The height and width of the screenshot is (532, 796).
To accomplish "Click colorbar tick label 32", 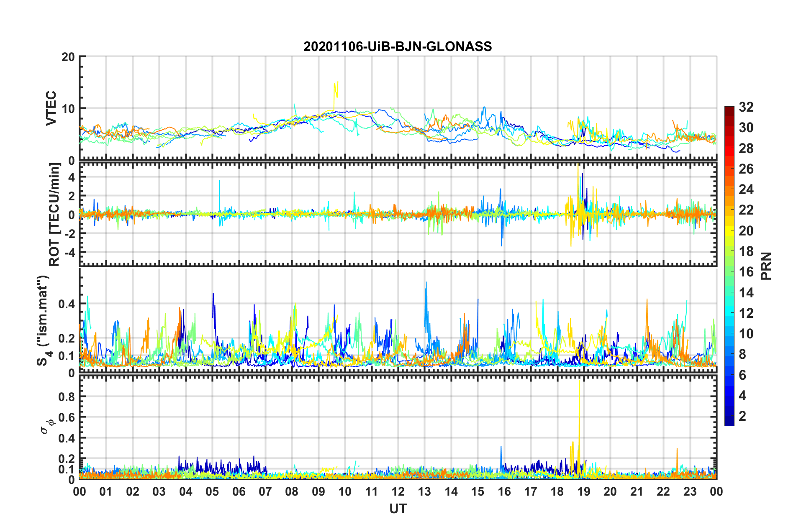I will pos(746,107).
